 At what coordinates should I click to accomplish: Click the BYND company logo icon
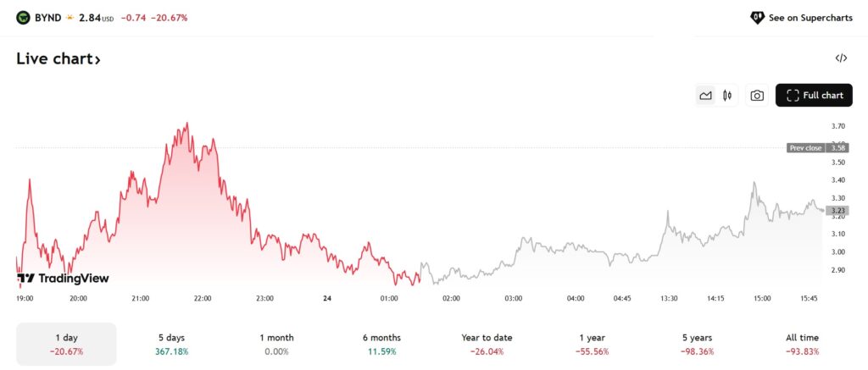point(23,17)
